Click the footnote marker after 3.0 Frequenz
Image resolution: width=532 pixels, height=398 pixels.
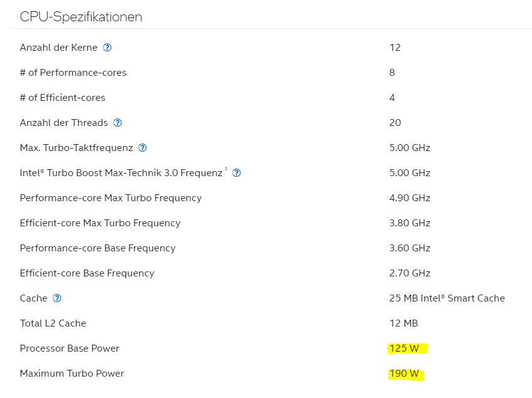point(226,169)
